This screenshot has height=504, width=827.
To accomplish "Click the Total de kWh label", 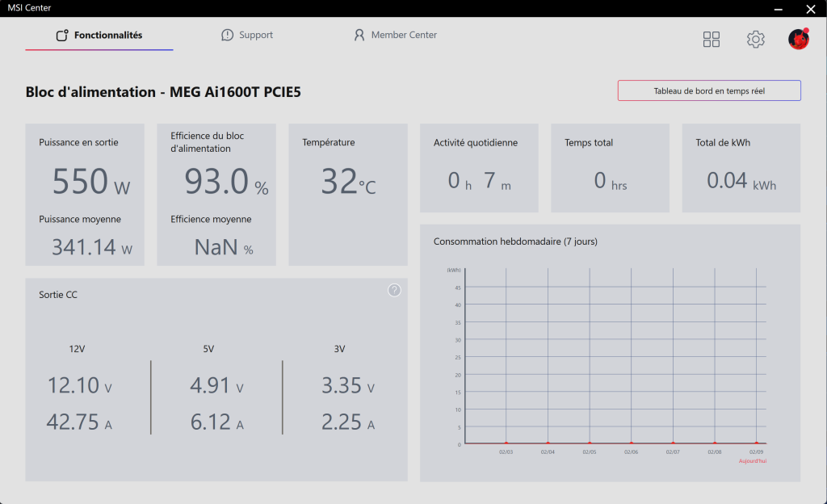I will pos(723,142).
